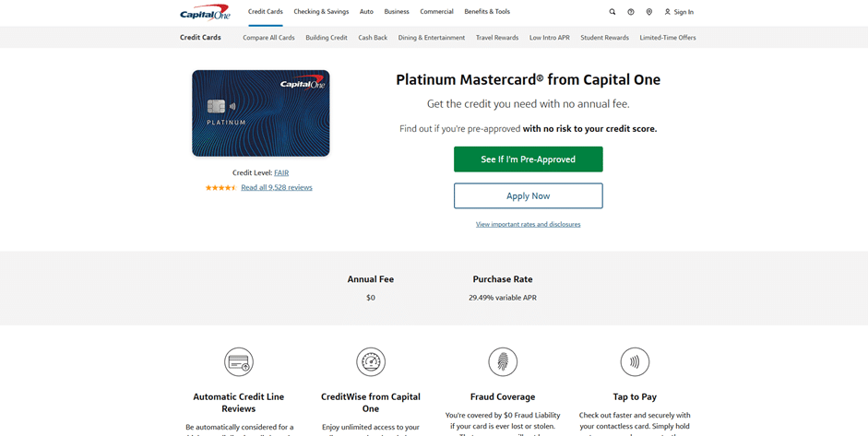Open the Benefits & Tools menu
Viewport: 868px width, 436px height.
pyautogui.click(x=487, y=12)
